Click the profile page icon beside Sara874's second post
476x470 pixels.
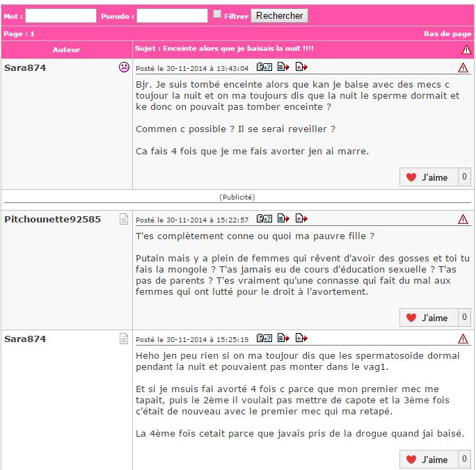click(x=124, y=339)
